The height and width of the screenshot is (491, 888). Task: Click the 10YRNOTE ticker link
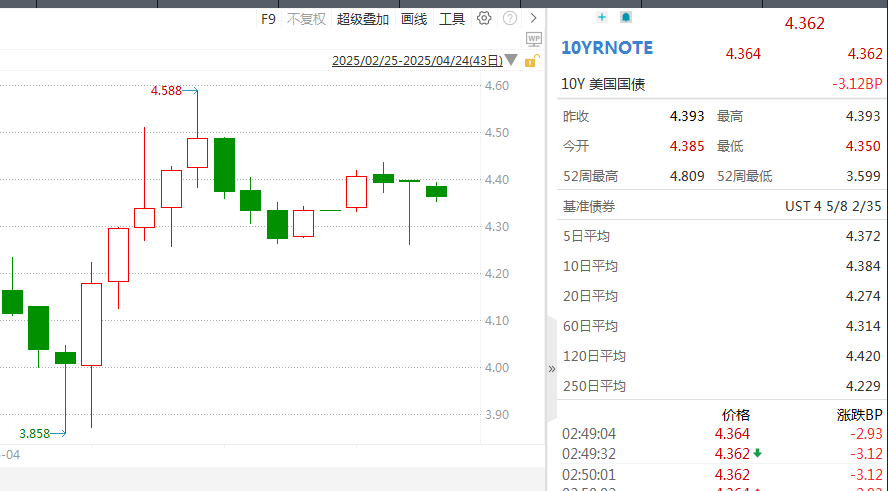tap(607, 48)
